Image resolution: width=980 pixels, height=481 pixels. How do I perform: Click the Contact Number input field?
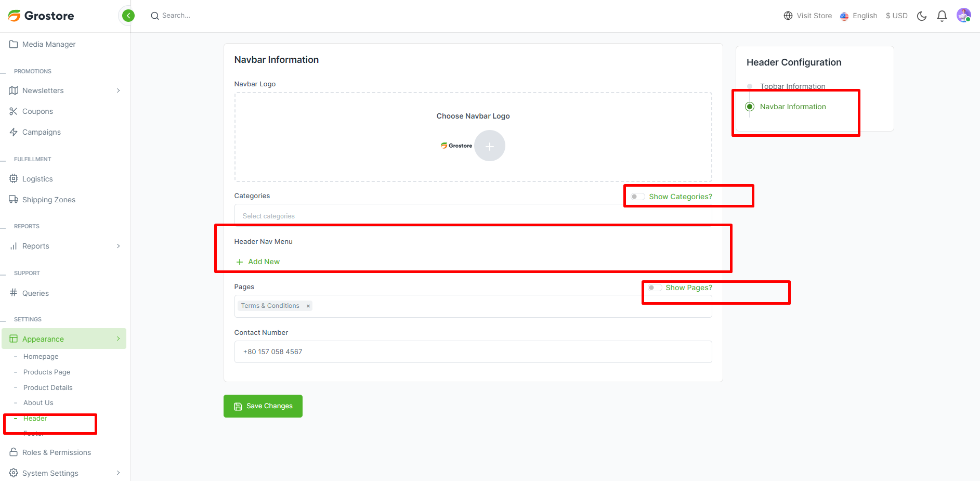(x=473, y=352)
